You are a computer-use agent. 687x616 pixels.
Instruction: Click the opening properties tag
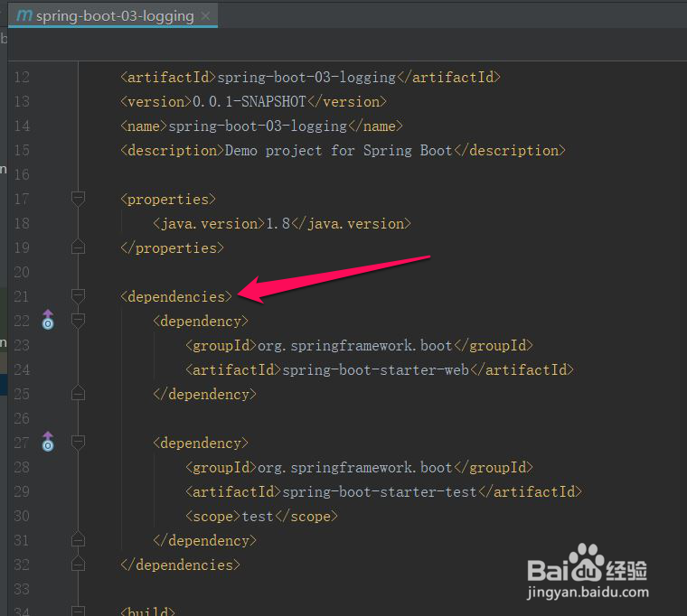pos(168,200)
